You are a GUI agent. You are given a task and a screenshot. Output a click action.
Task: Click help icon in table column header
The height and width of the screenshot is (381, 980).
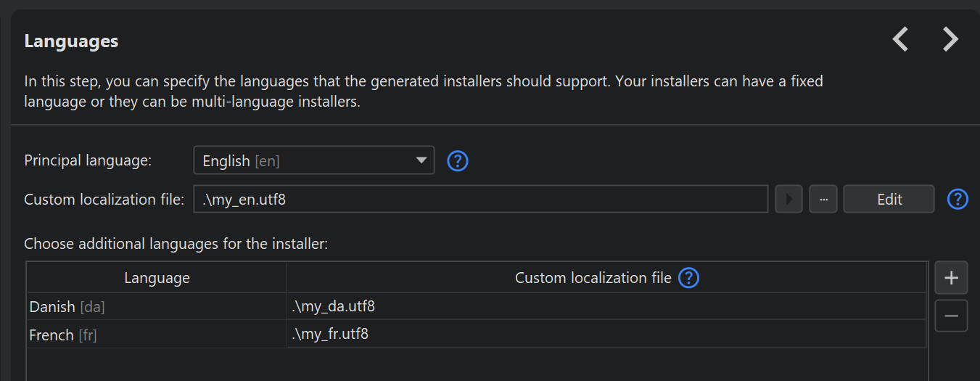(x=688, y=277)
